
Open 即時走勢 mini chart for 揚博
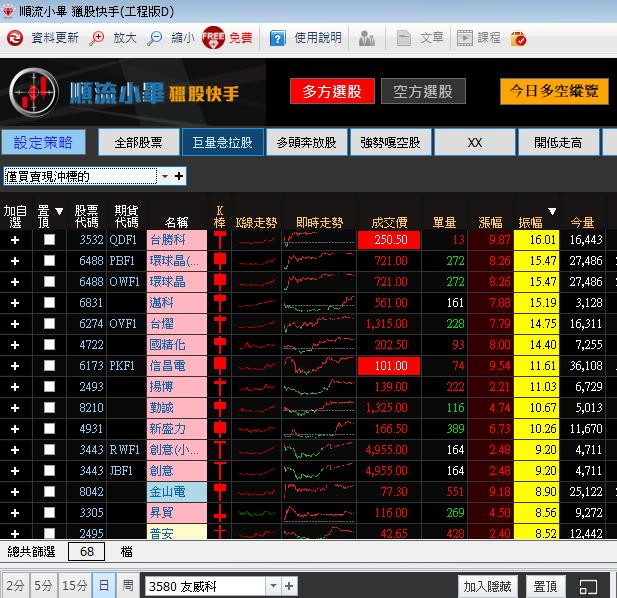pos(319,387)
